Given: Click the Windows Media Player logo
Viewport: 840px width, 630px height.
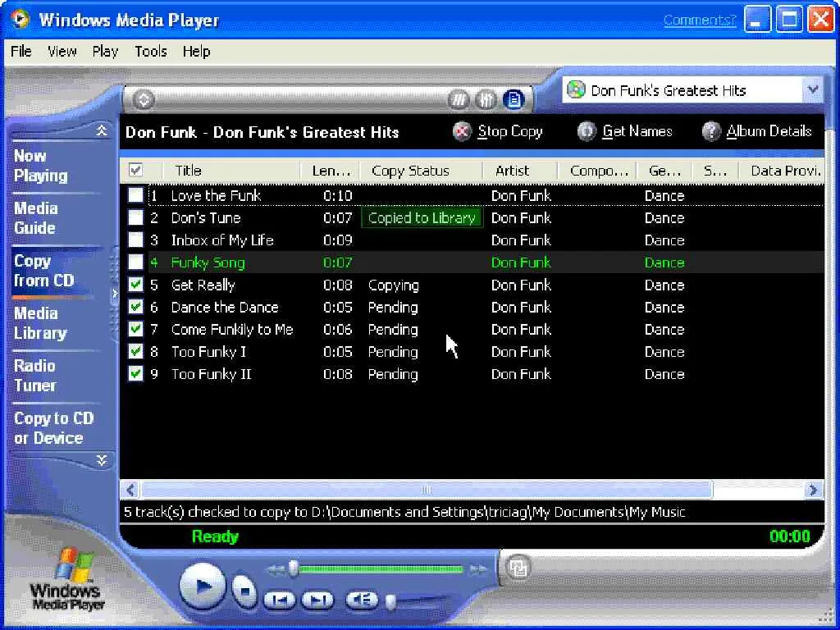Looking at the screenshot, I should [x=68, y=580].
